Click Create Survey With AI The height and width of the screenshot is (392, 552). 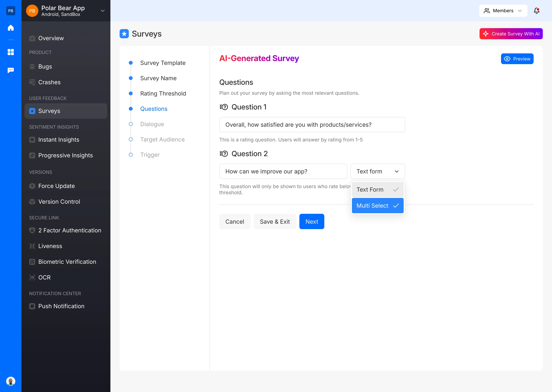(511, 34)
